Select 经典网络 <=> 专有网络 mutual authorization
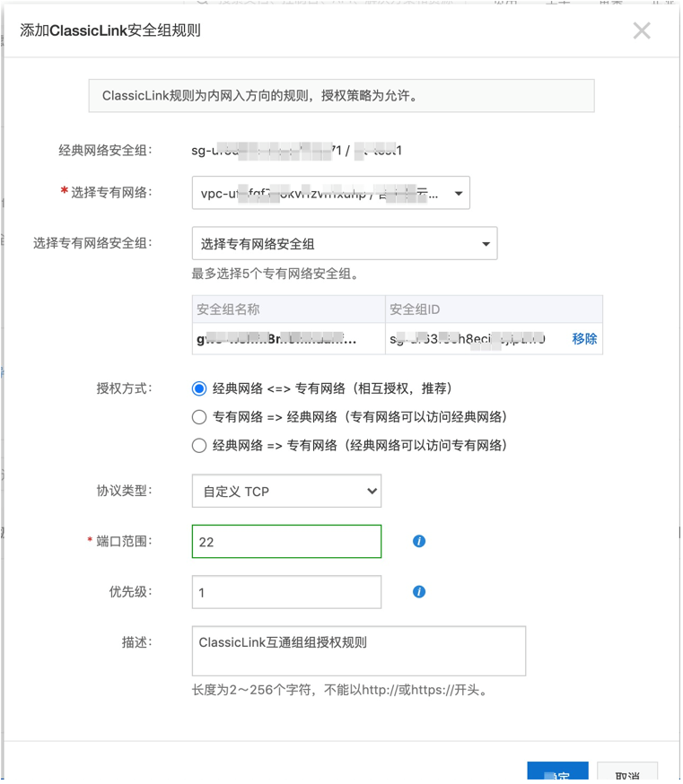The height and width of the screenshot is (784, 683). (x=199, y=388)
